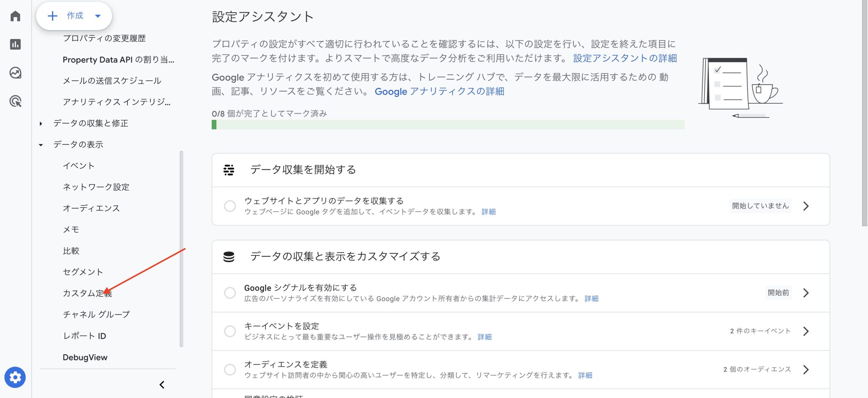The width and height of the screenshot is (868, 398).
Task: Open Google アナリティクスの詳細 link
Action: pyautogui.click(x=439, y=91)
